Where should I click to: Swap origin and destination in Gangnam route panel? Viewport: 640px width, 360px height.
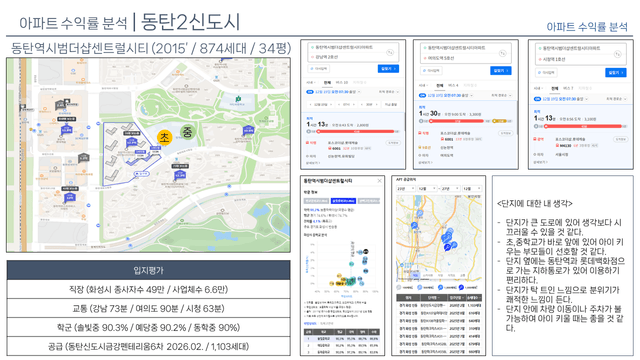[390, 52]
